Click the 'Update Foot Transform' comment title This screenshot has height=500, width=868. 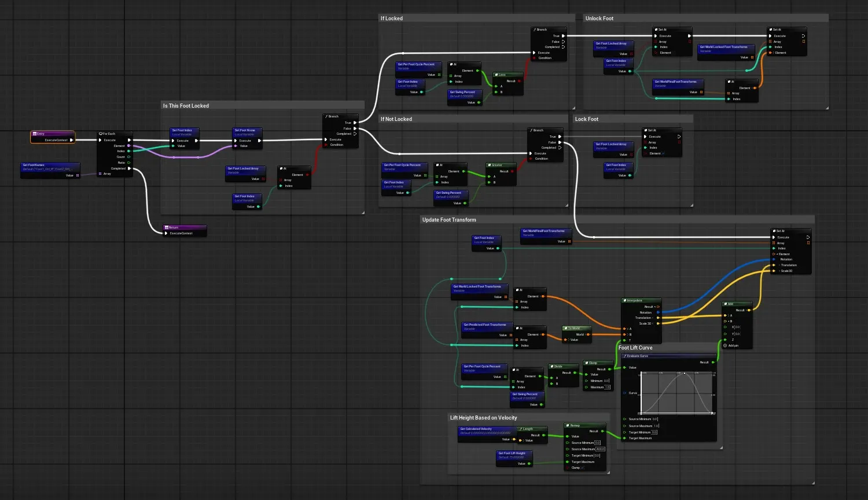(x=449, y=220)
